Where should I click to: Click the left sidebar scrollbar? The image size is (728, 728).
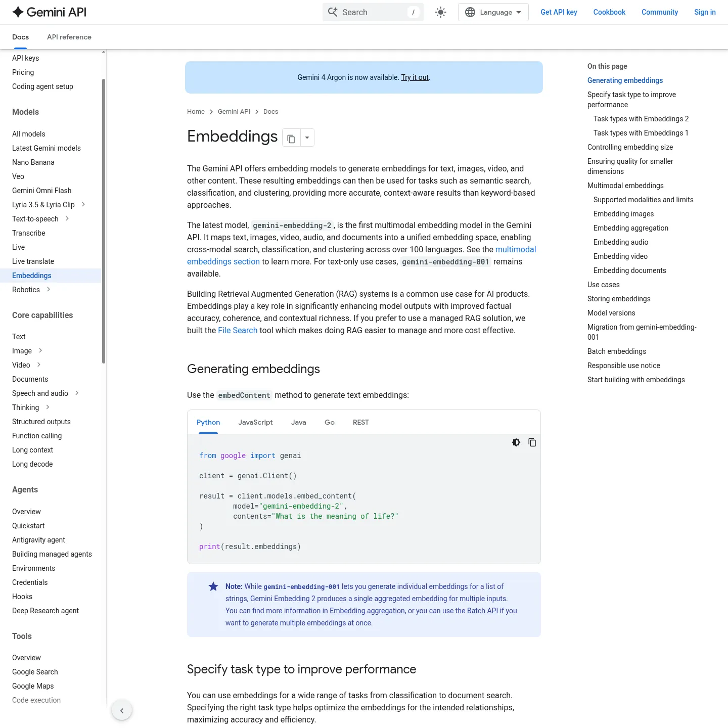pyautogui.click(x=104, y=221)
